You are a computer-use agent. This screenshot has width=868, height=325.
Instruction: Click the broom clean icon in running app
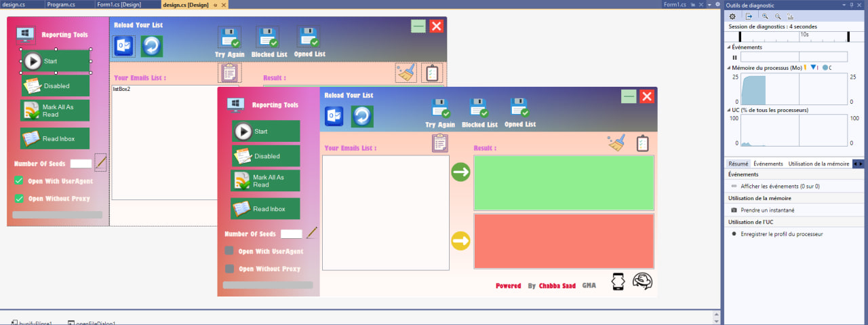[x=616, y=143]
